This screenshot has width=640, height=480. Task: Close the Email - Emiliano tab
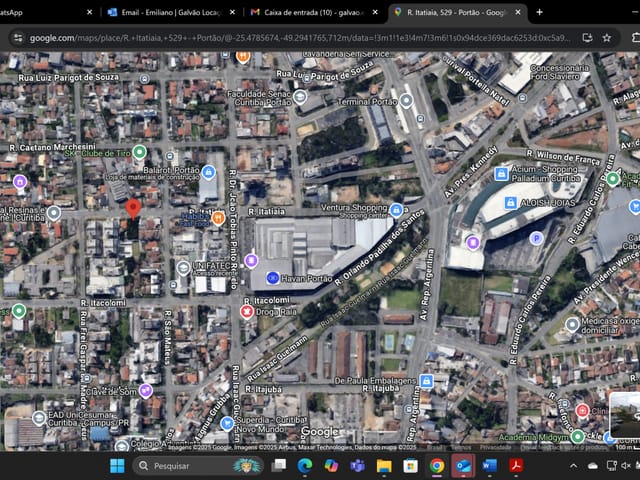[232, 12]
